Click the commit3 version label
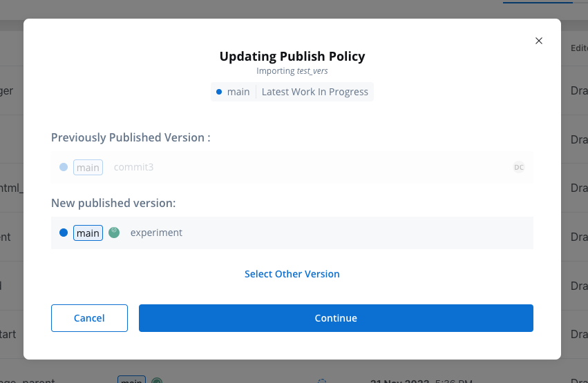Screen dimensions: 588x383 click(x=133, y=167)
